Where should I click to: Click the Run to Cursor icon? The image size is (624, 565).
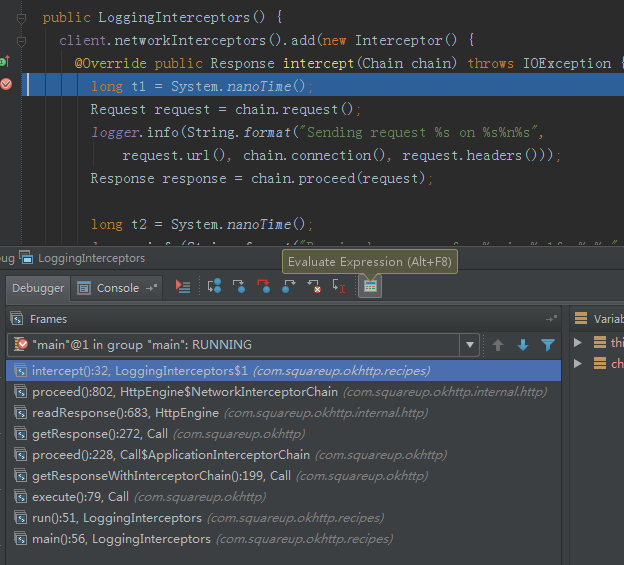(x=340, y=287)
